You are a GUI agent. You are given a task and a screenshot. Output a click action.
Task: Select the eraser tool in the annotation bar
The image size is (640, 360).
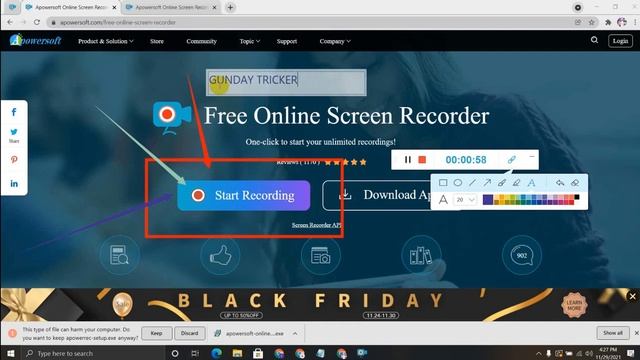coord(575,183)
